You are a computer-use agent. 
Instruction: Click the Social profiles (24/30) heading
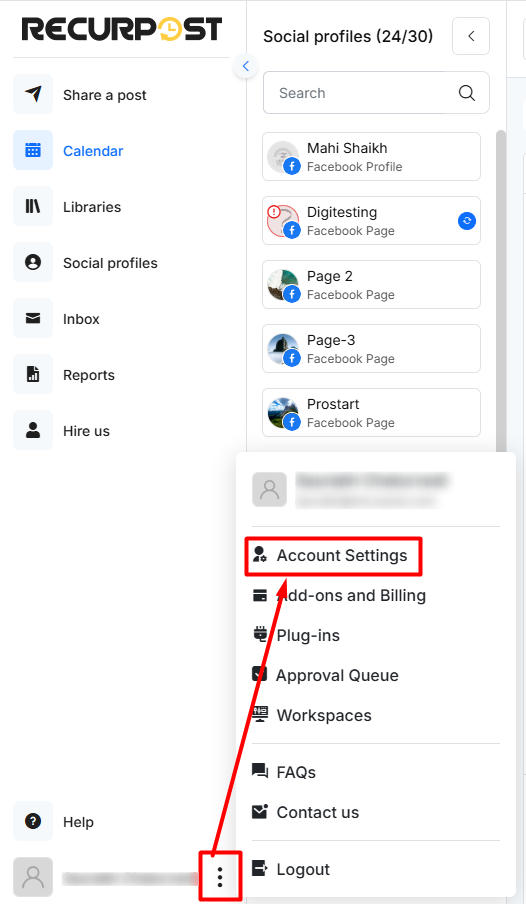[x=348, y=36]
